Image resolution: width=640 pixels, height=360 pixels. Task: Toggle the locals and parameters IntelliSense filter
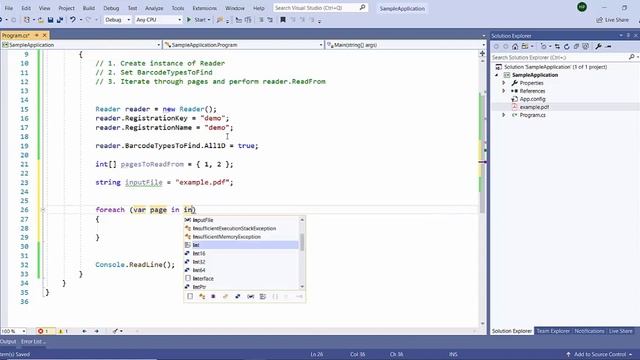pyautogui.click(x=251, y=296)
